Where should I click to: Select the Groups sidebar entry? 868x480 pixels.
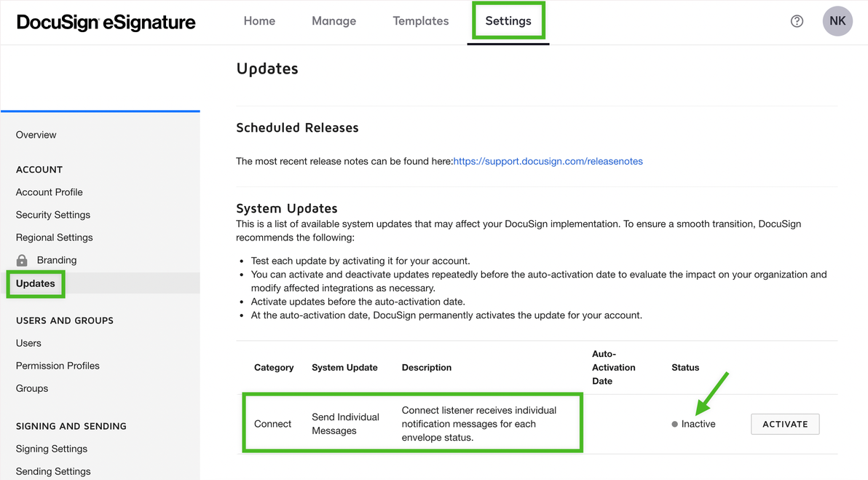click(31, 387)
